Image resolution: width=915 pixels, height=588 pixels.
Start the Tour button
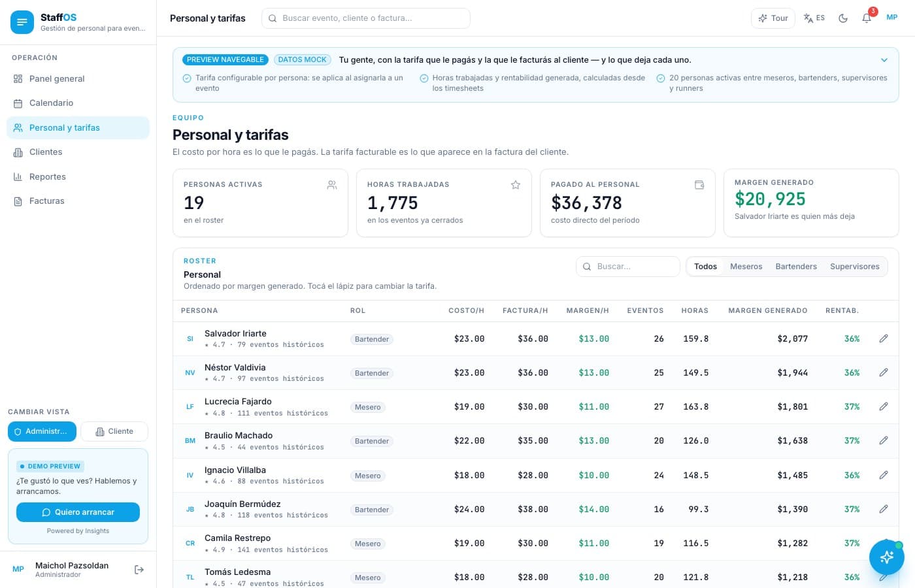pyautogui.click(x=773, y=18)
